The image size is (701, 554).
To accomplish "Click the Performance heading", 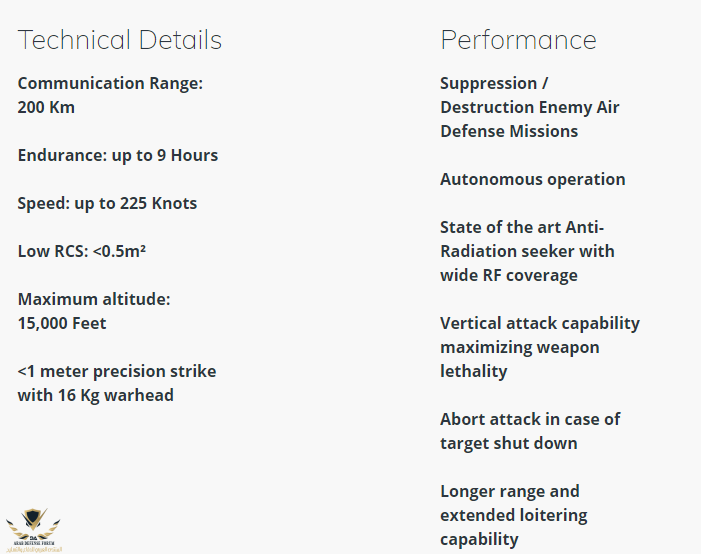I will (x=518, y=40).
